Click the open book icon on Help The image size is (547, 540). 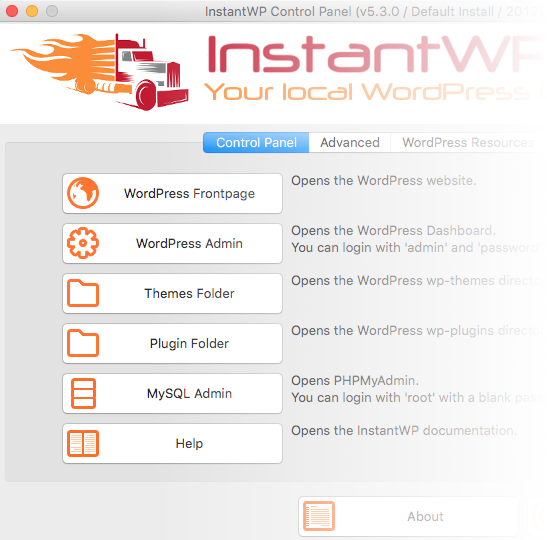(83, 443)
